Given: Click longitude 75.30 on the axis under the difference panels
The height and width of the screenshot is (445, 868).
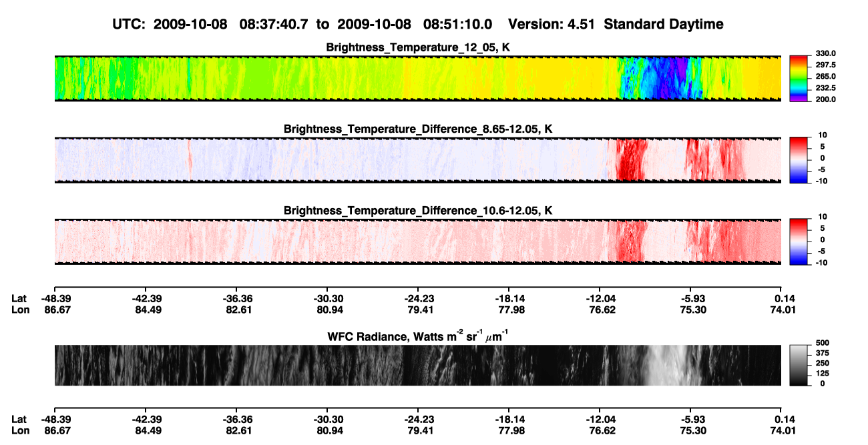Looking at the screenshot, I should point(693,310).
